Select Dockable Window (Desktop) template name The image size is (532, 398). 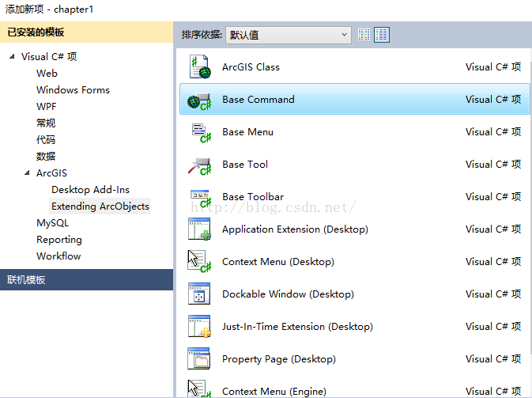288,294
